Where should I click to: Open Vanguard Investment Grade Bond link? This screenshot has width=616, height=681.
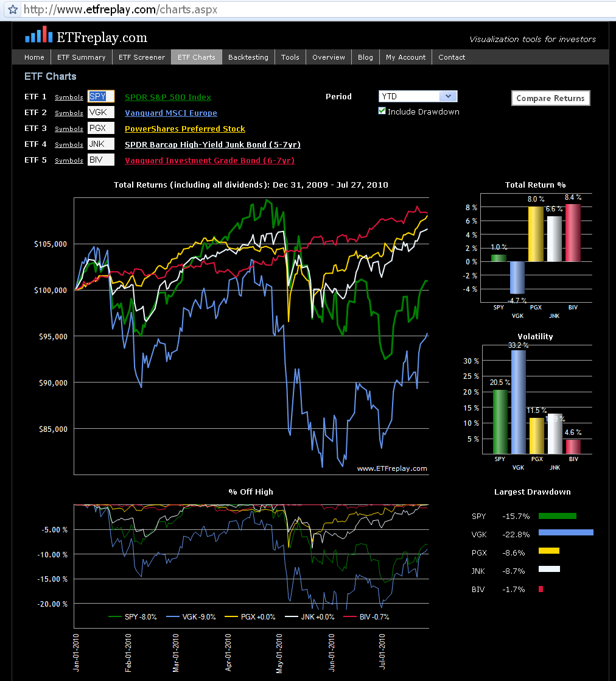(x=209, y=161)
